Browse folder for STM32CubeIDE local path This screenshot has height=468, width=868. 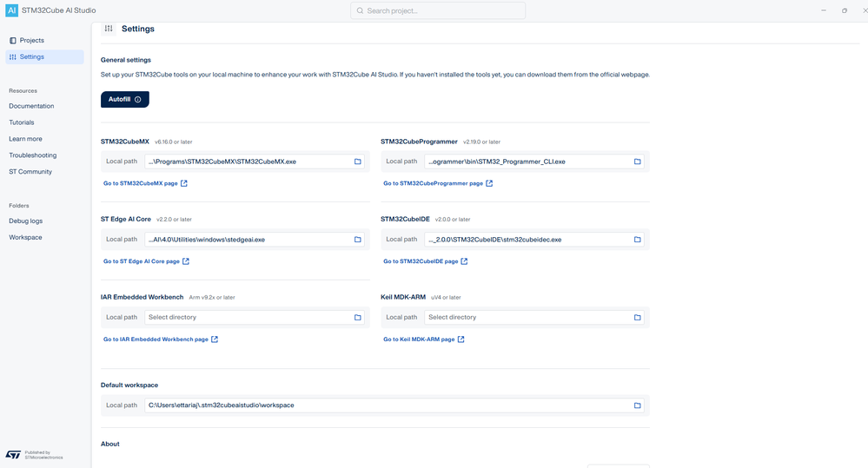click(637, 240)
